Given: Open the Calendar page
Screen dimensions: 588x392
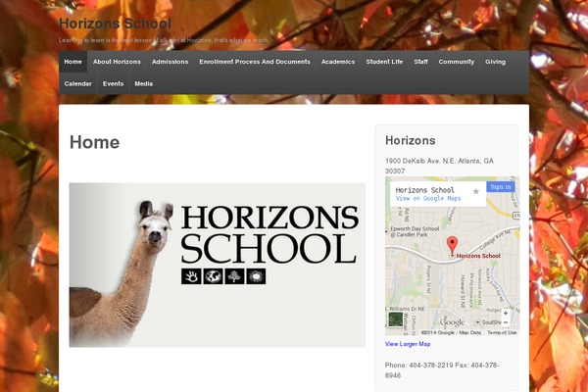Looking at the screenshot, I should [x=77, y=83].
